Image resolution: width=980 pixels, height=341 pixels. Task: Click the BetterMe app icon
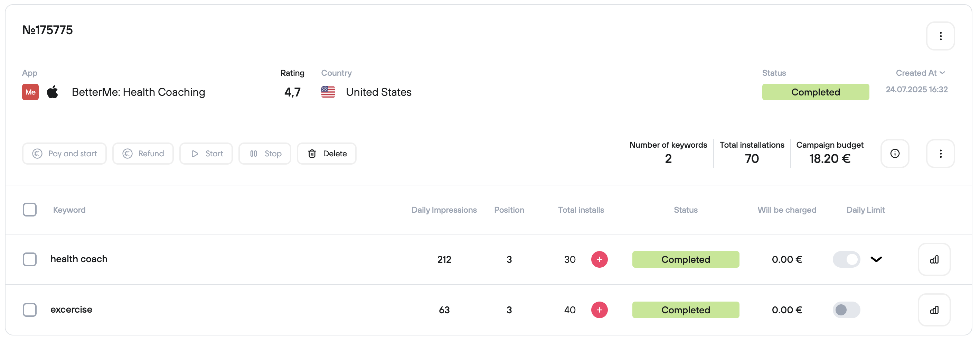click(30, 92)
